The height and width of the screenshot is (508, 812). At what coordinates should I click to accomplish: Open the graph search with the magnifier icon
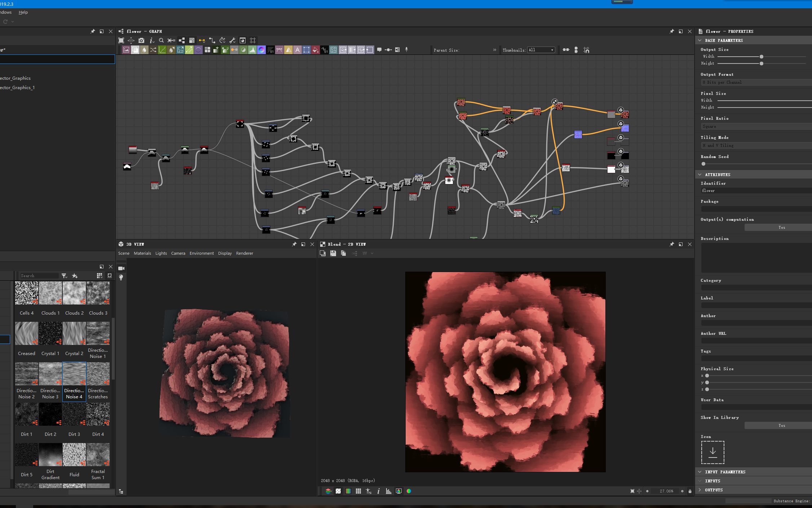tap(161, 40)
